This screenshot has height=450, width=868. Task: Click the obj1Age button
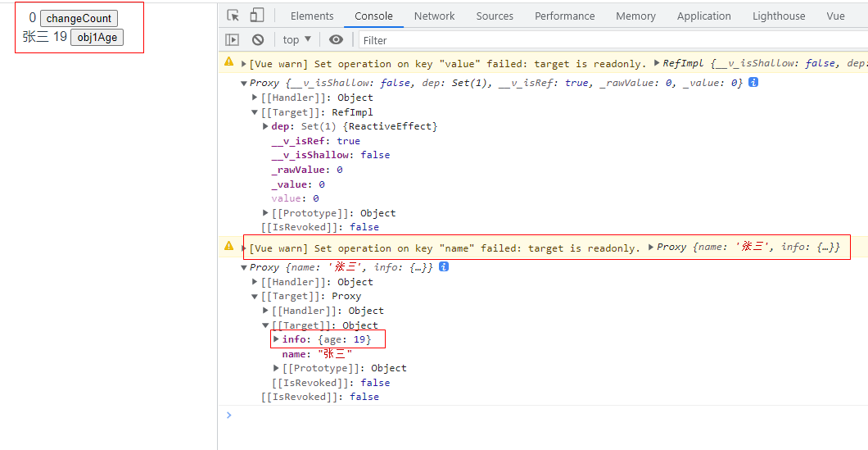pos(97,38)
